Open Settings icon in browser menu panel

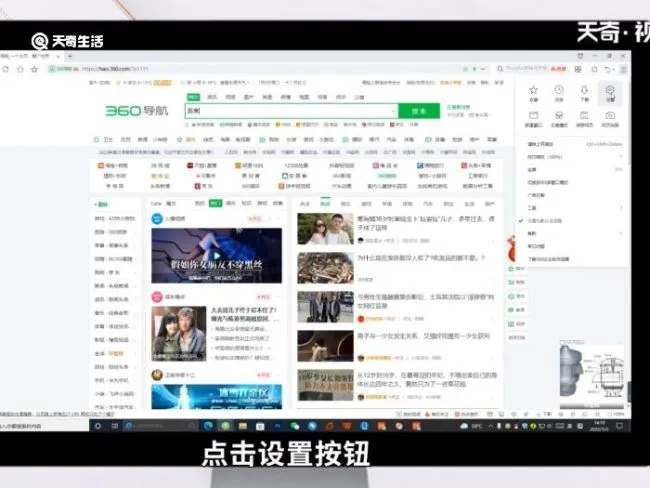pyautogui.click(x=609, y=93)
